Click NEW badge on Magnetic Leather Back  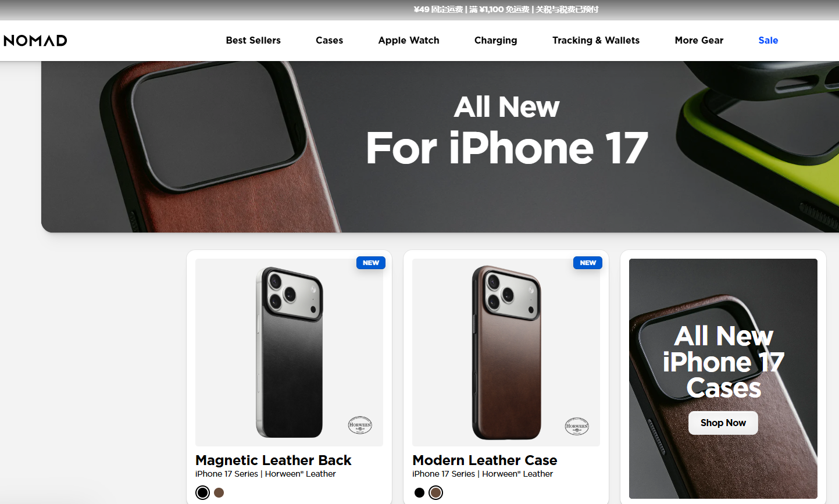click(x=371, y=263)
